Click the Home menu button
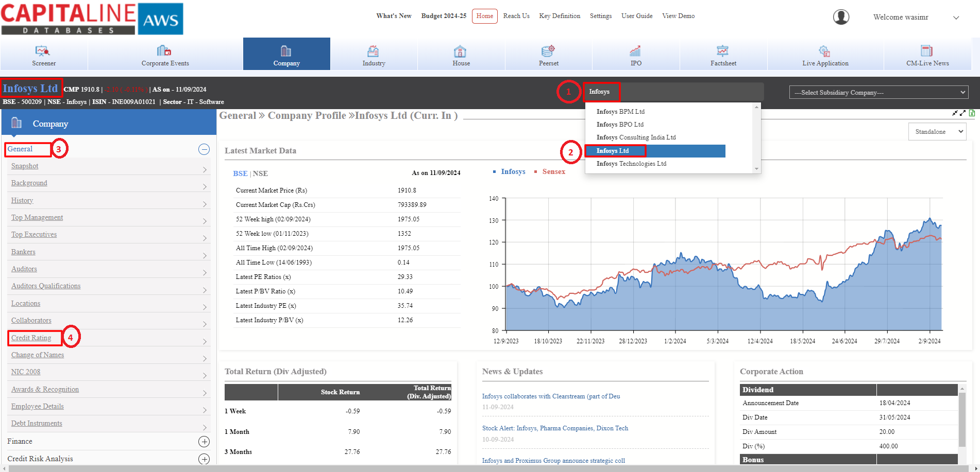980x472 pixels. (485, 16)
